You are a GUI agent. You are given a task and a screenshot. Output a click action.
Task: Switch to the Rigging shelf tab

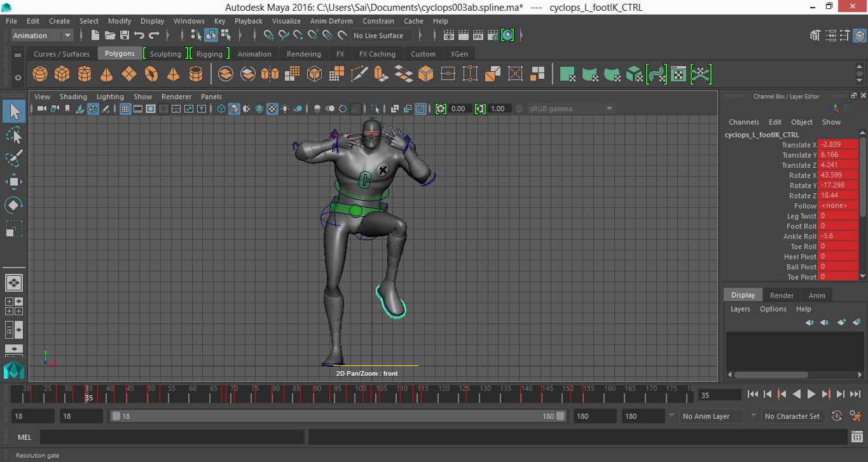tap(209, 54)
